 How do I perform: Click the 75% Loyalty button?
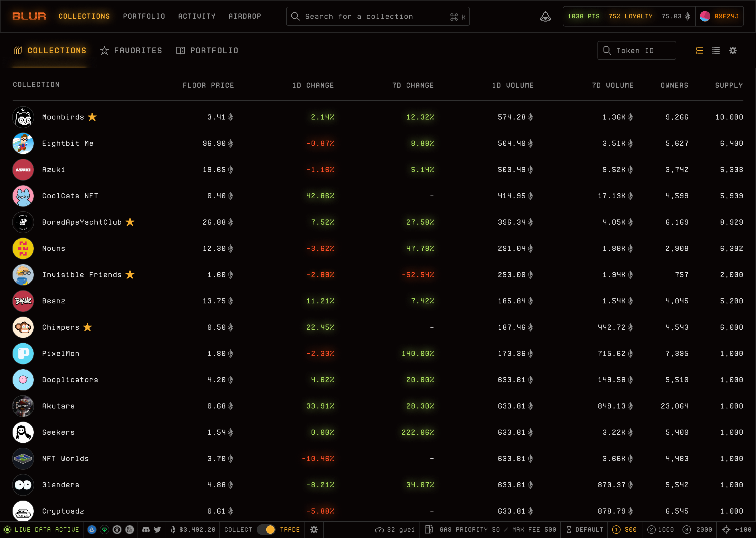[x=631, y=16]
